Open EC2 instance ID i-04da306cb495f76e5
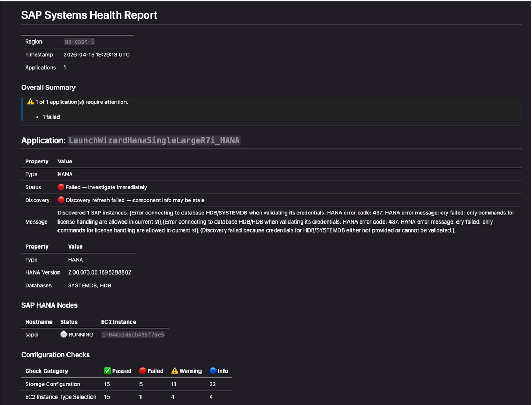532x405 pixels. tap(133, 335)
